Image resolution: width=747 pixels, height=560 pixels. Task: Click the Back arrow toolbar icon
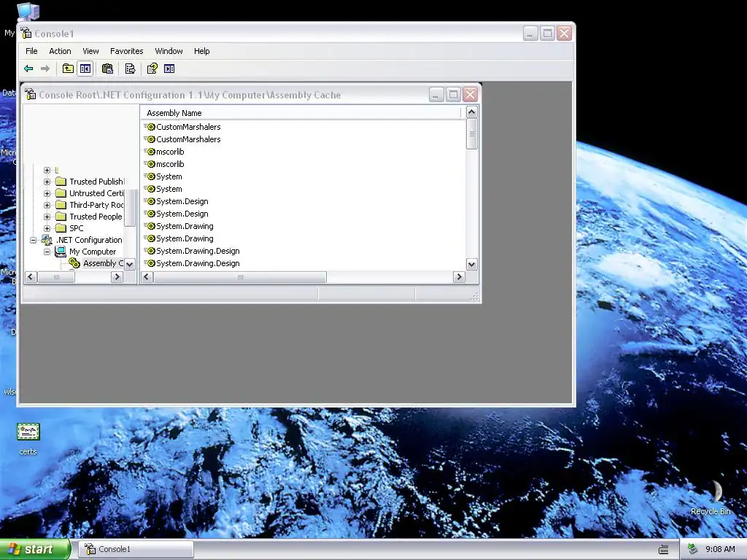[x=28, y=69]
